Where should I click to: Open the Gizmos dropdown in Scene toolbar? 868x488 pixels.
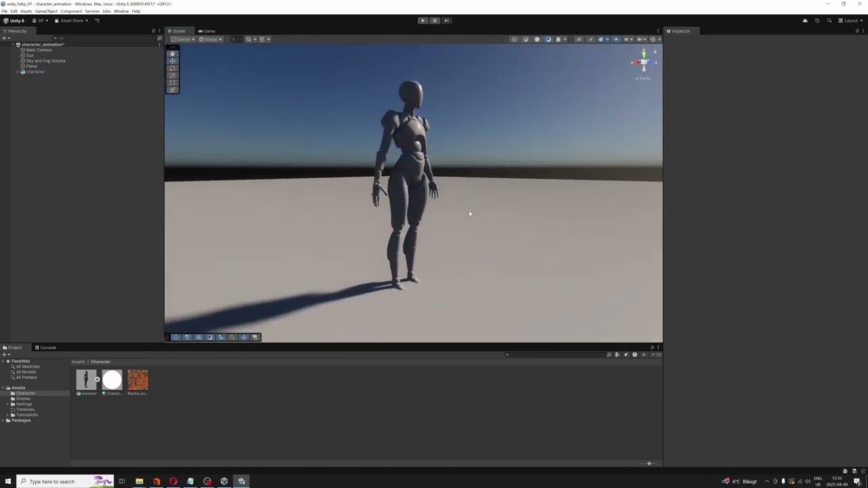pos(655,39)
